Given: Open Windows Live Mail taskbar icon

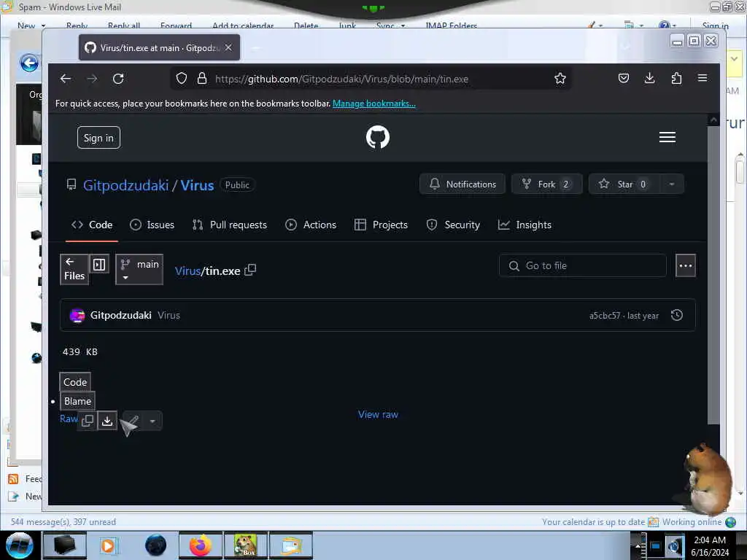Looking at the screenshot, I should (x=291, y=545).
